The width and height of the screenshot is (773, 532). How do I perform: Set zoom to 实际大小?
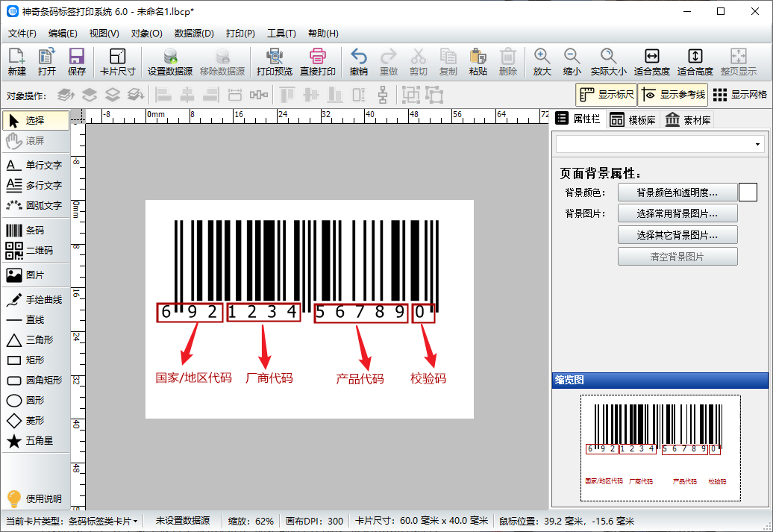point(608,62)
